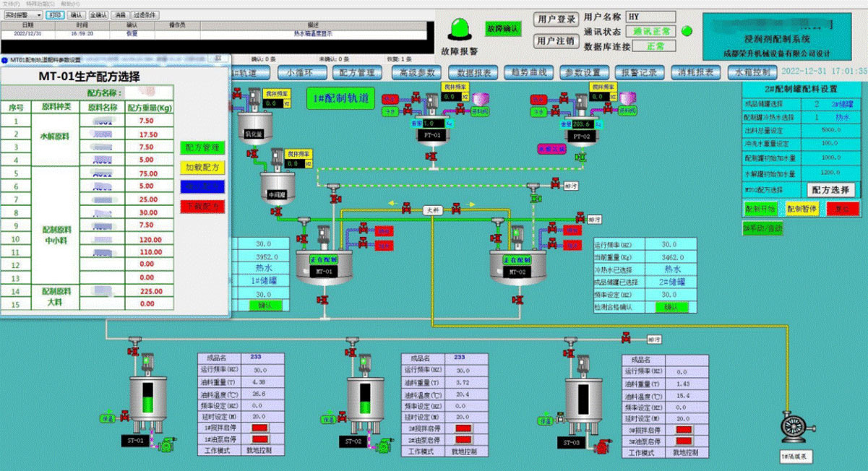
Task: Click the MT-02 mixing tank icon
Action: pyautogui.click(x=517, y=267)
